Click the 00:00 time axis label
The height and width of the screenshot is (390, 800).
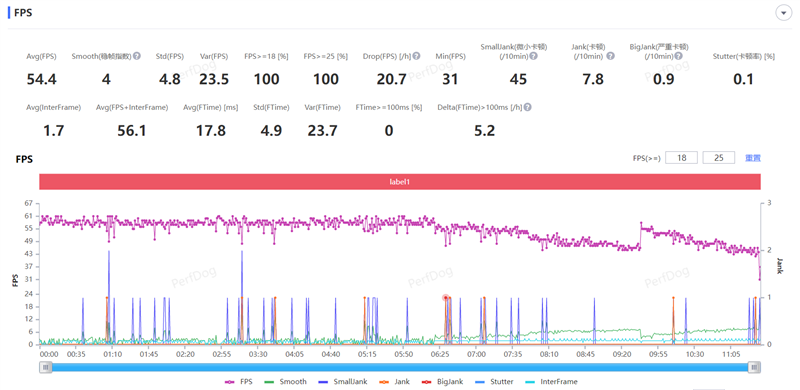48,354
